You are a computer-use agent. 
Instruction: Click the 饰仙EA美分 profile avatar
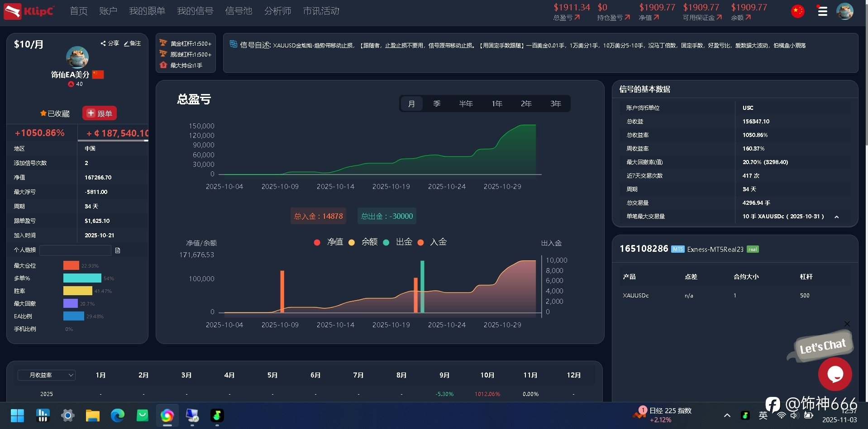point(77,57)
